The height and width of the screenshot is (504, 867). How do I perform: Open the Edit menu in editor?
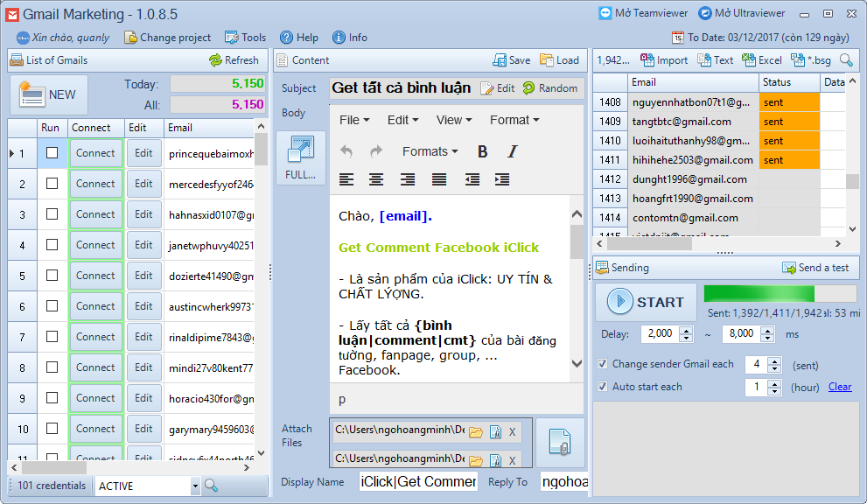[402, 120]
